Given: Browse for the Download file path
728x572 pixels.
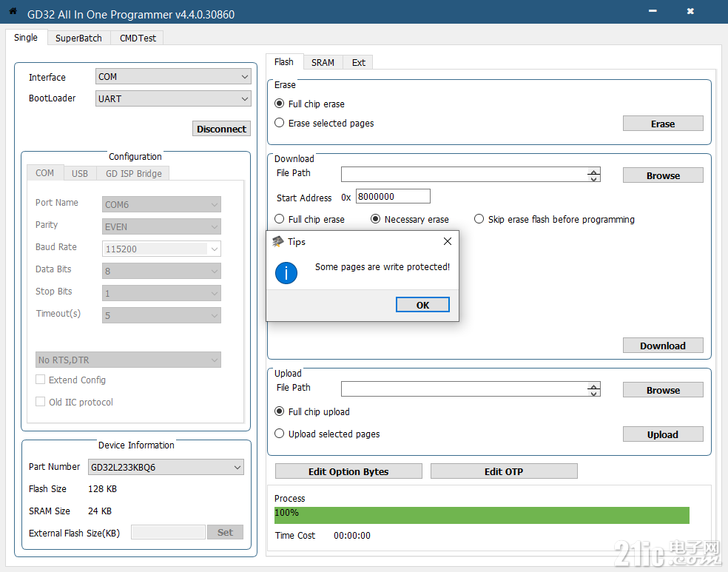Looking at the screenshot, I should [663, 175].
